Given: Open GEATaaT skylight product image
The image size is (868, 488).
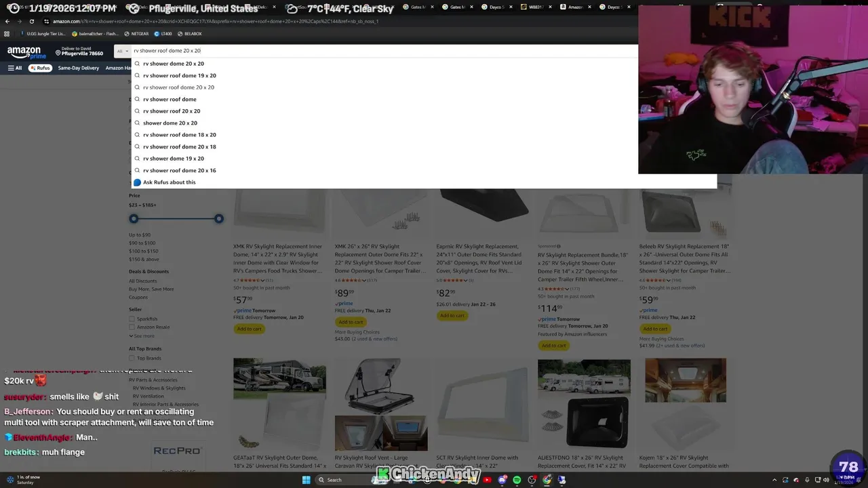Looking at the screenshot, I should tap(279, 405).
